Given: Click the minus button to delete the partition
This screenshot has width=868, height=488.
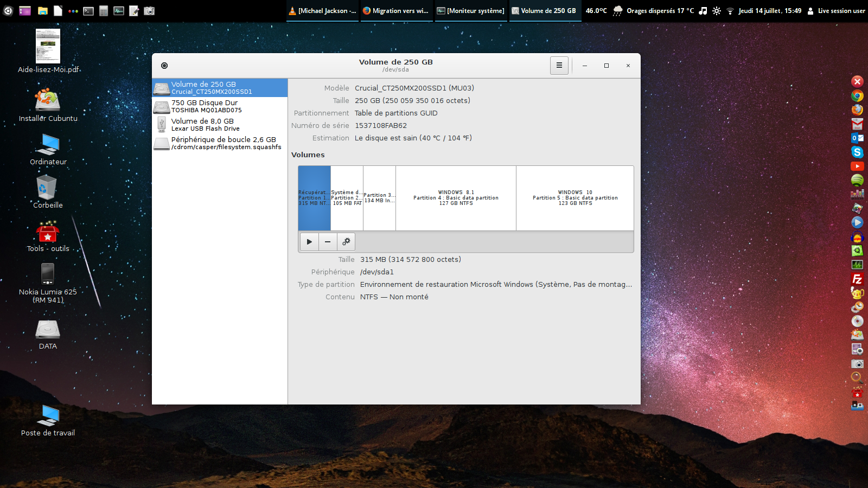Looking at the screenshot, I should coord(328,242).
